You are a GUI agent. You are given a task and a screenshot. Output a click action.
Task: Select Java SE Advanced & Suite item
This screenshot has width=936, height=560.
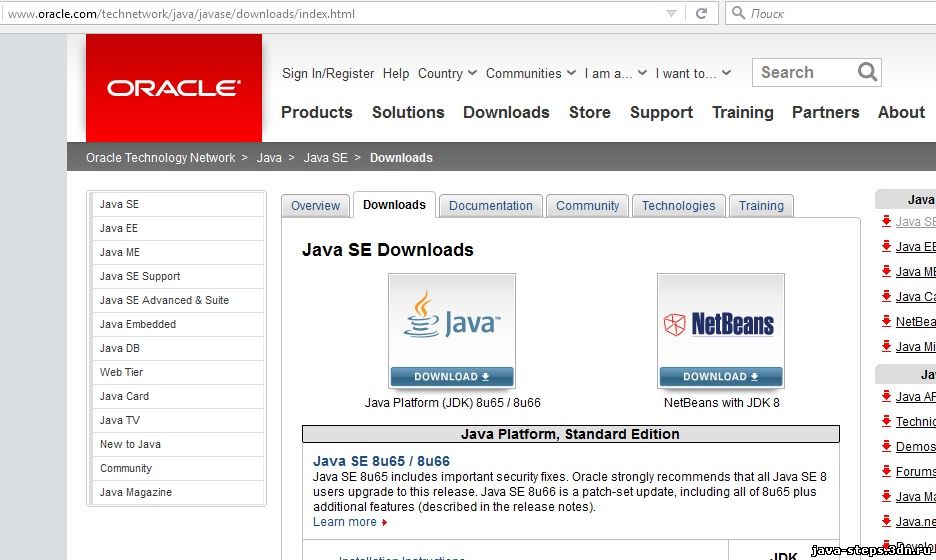click(x=177, y=300)
